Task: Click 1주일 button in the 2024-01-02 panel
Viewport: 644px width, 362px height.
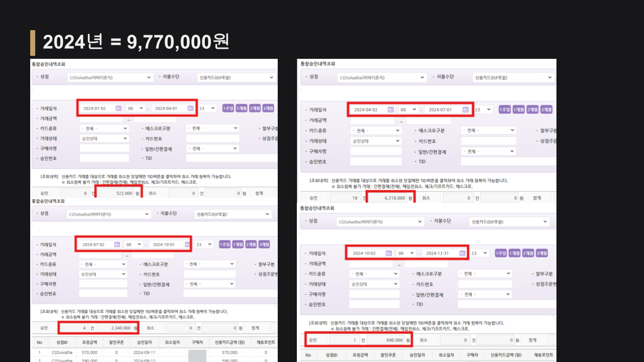Action: 228,108
